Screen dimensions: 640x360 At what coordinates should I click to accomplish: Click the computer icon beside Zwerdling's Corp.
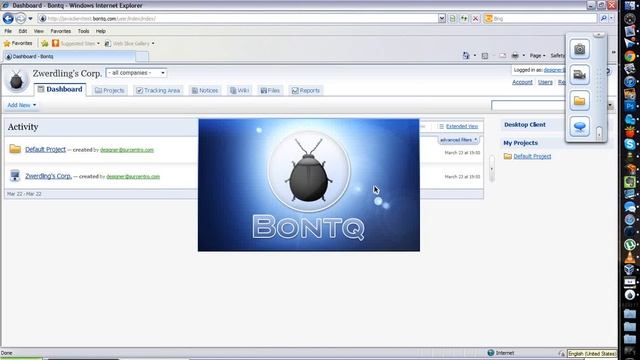(x=15, y=176)
